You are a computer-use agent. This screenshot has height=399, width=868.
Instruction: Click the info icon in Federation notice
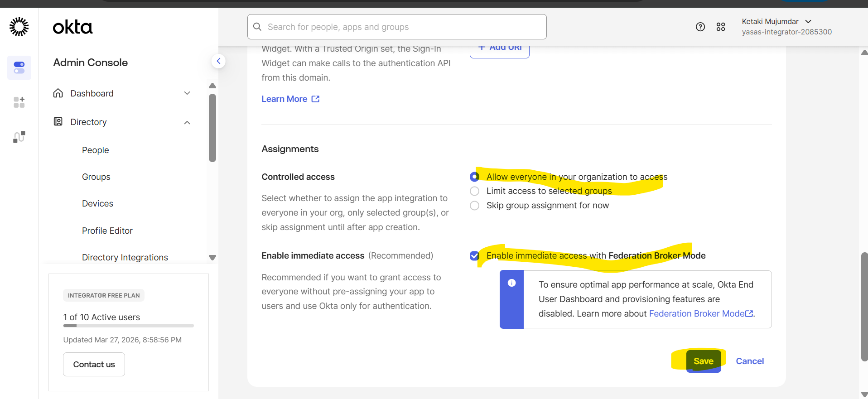(x=511, y=283)
